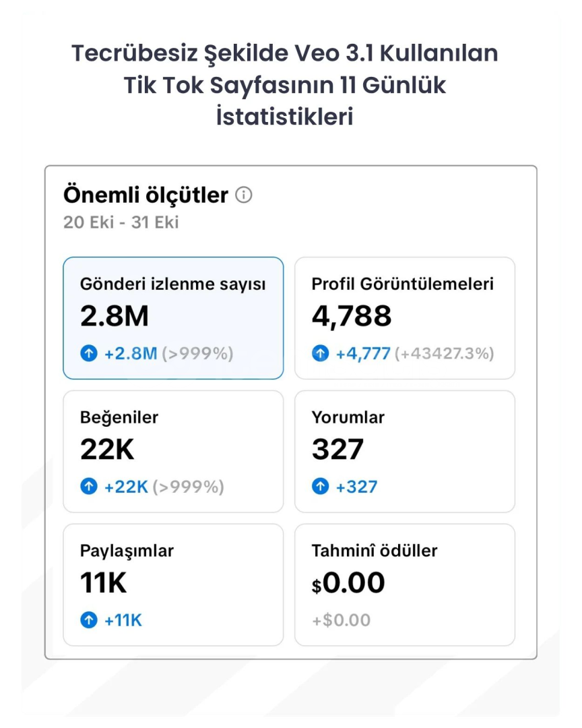Click the up-arrow icon in the Yorumlar card
Viewport: 582px width, 728px height.
click(x=321, y=487)
